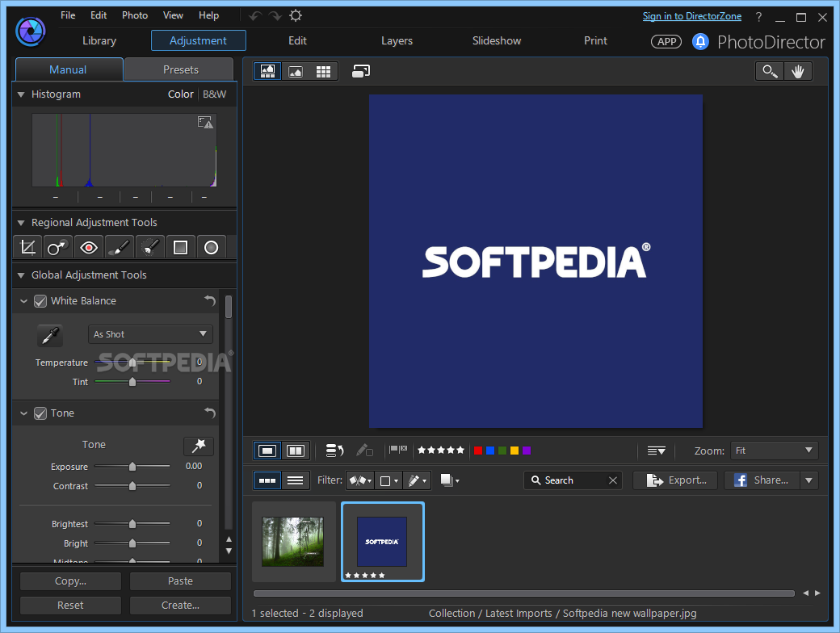Uncheck the Tone checkbox
The height and width of the screenshot is (633, 840).
click(x=40, y=413)
